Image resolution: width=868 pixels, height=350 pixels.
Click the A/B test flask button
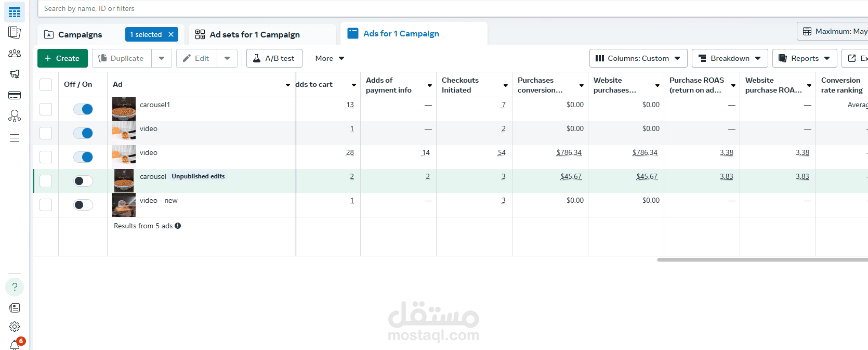274,58
